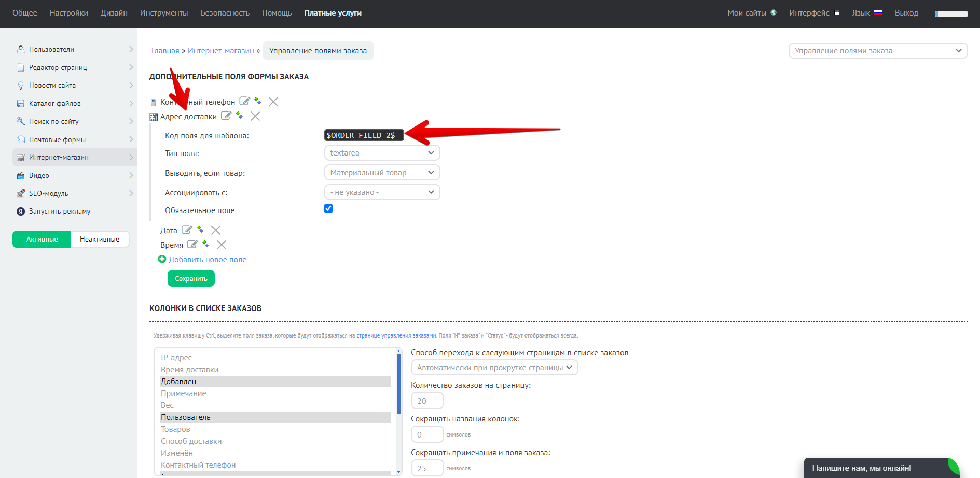
Task: Click edit icon for Контактный телефон field
Action: coord(244,101)
